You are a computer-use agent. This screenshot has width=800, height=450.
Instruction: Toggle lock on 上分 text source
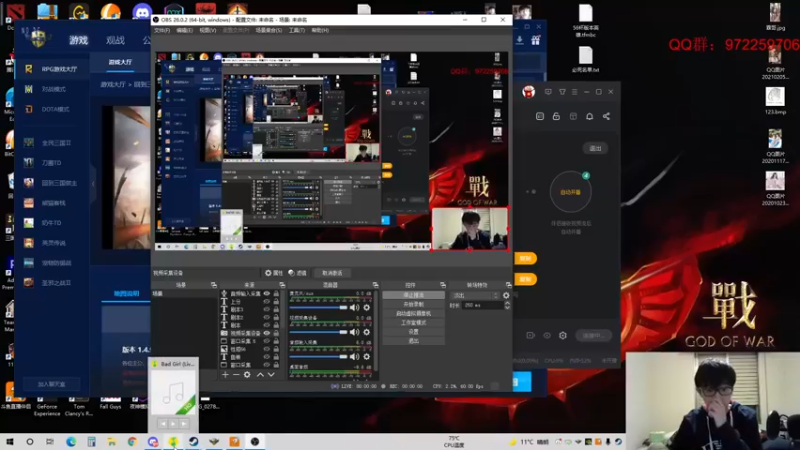click(276, 302)
